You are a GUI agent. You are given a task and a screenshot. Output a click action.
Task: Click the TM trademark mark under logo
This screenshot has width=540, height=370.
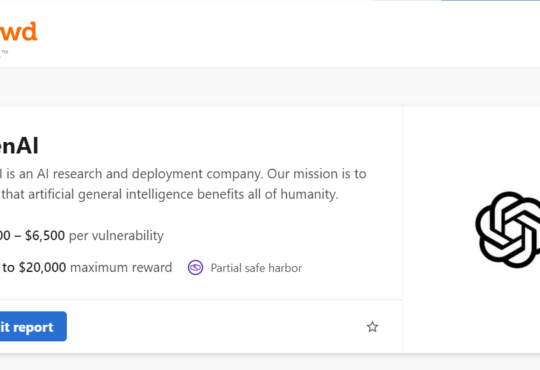coord(4,52)
